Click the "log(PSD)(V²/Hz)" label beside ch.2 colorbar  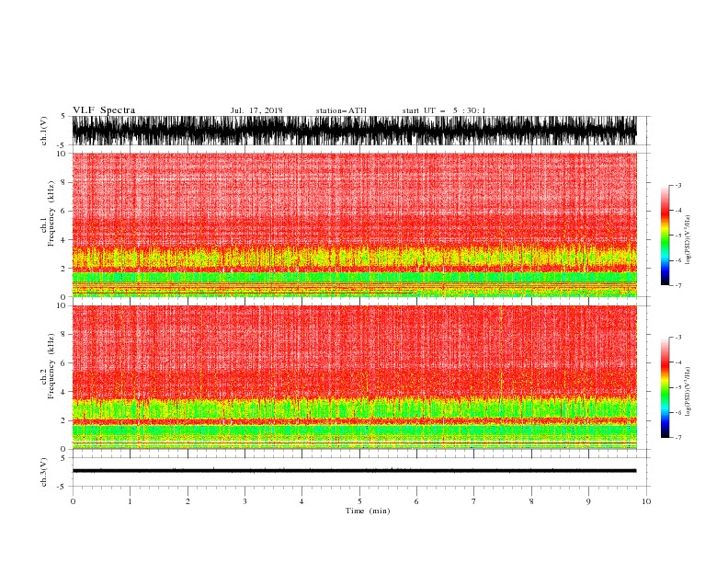(x=688, y=392)
